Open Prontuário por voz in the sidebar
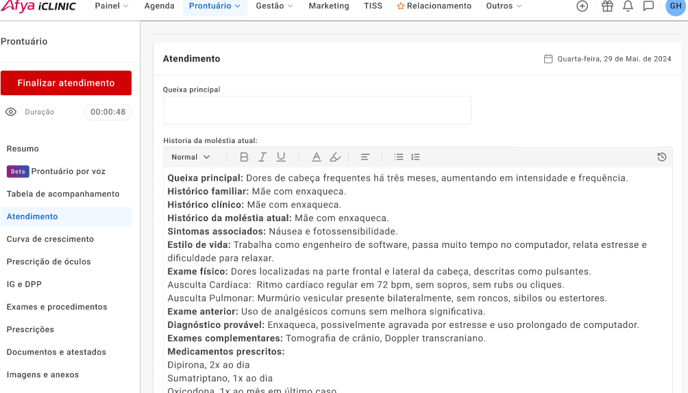The width and height of the screenshot is (688, 393). tap(68, 171)
